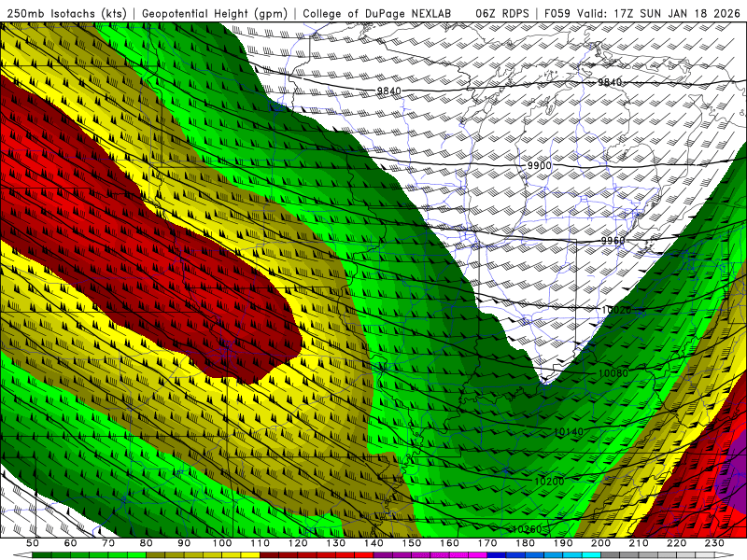
Task: Click the 150 legend value
Action: 412,543
